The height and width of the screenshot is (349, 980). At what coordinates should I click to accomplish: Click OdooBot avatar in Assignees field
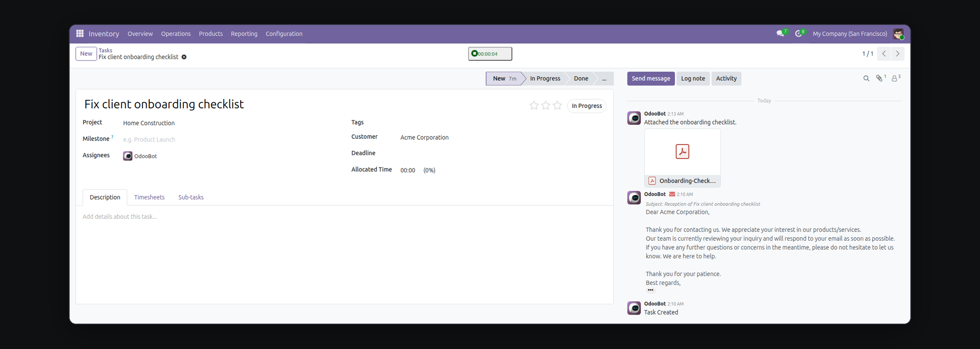[128, 156]
